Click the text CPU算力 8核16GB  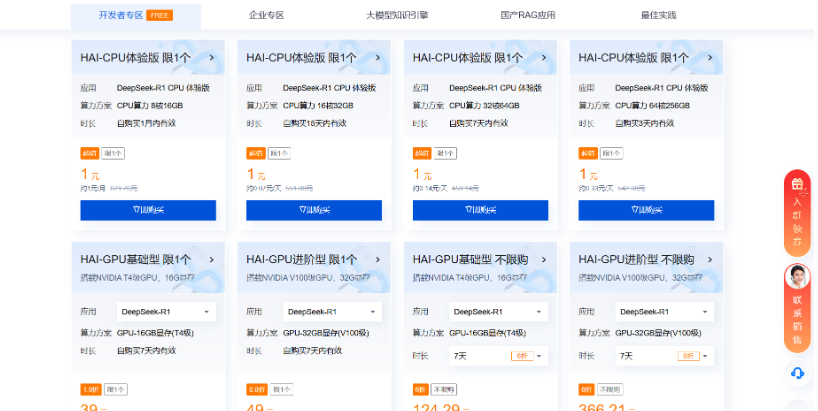(150, 105)
